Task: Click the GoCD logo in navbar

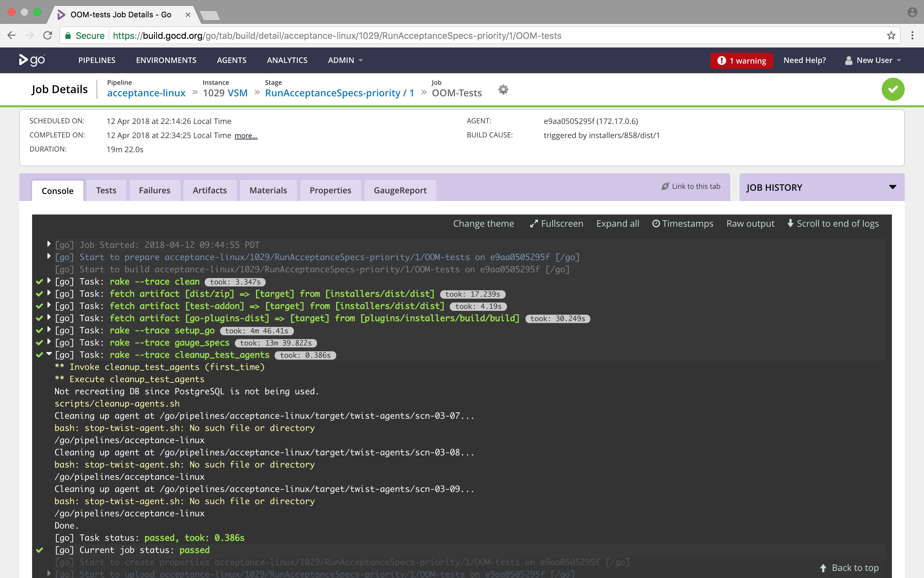Action: pos(32,60)
